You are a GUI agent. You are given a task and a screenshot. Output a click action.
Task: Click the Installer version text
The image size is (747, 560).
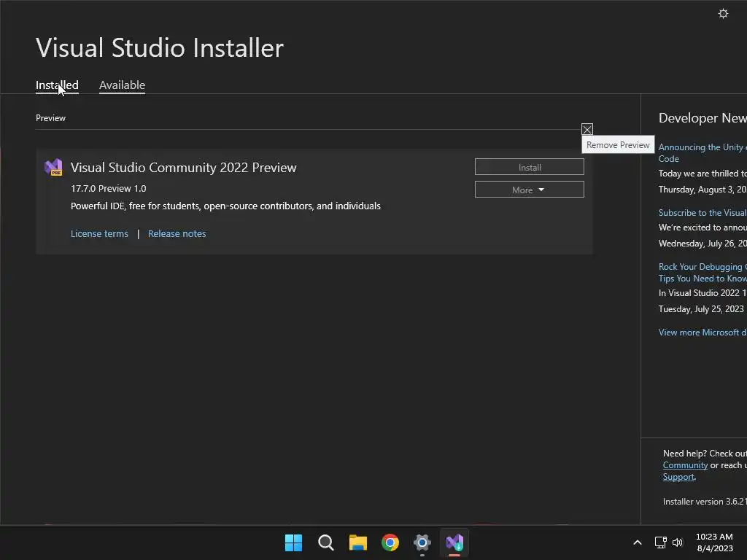coord(705,502)
